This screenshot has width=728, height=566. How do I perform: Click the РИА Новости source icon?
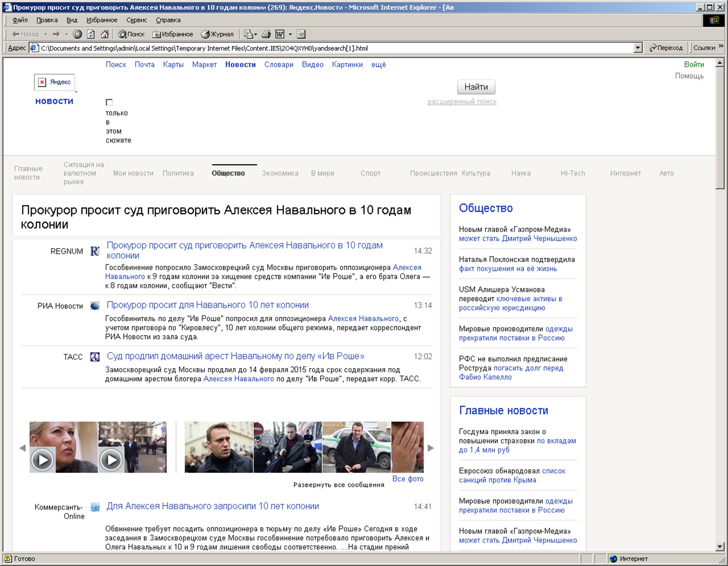95,305
